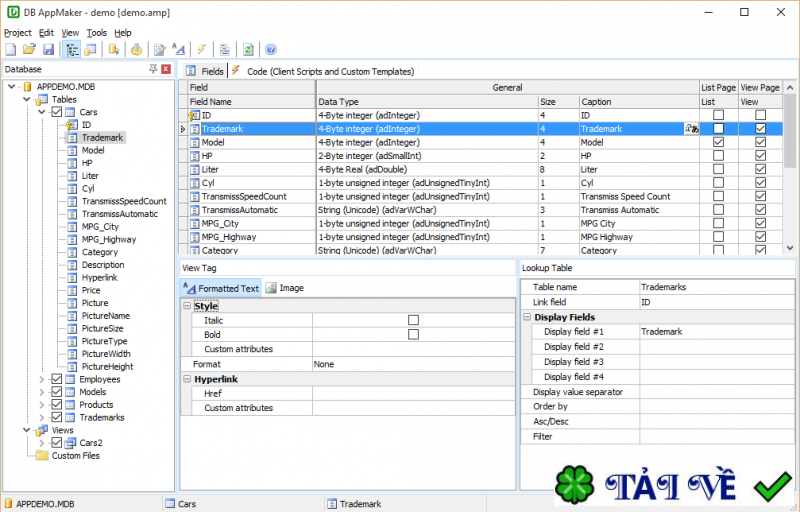Click the green refresh toolbar icon
This screenshot has width=800, height=512.
pos(247,49)
